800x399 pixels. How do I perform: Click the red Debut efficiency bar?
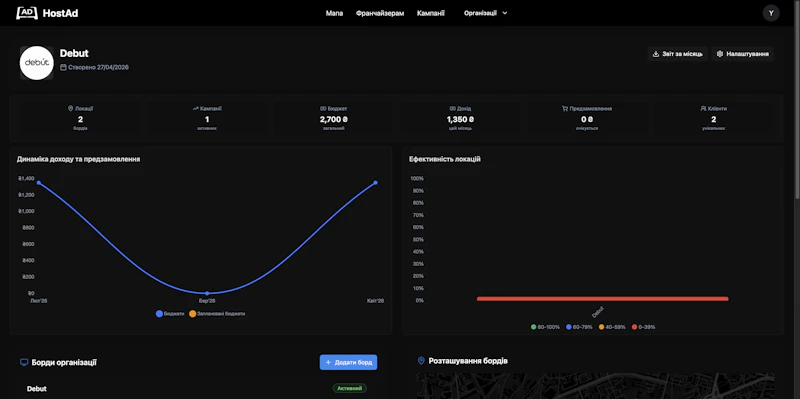click(x=603, y=299)
